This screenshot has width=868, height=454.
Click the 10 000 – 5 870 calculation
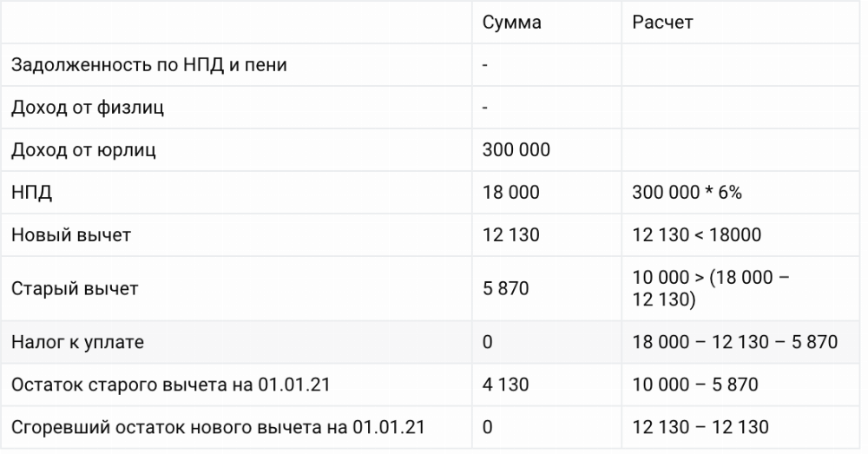[x=695, y=385]
